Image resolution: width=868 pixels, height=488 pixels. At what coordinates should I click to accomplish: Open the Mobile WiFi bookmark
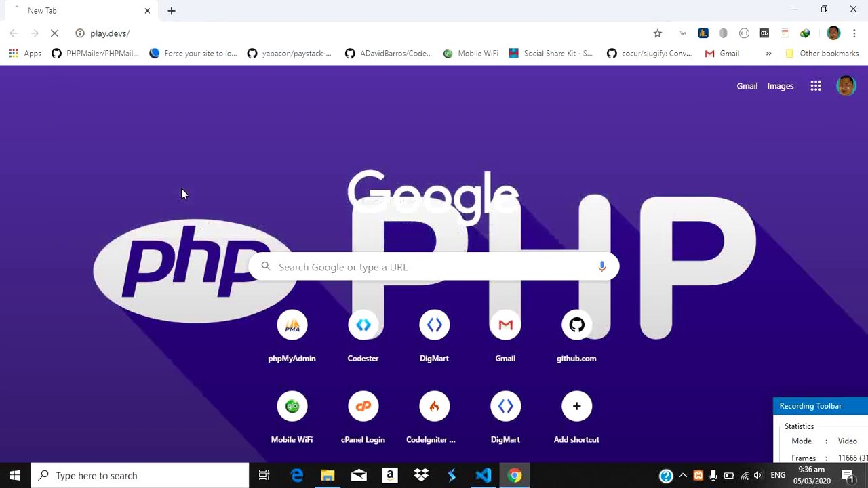point(471,54)
